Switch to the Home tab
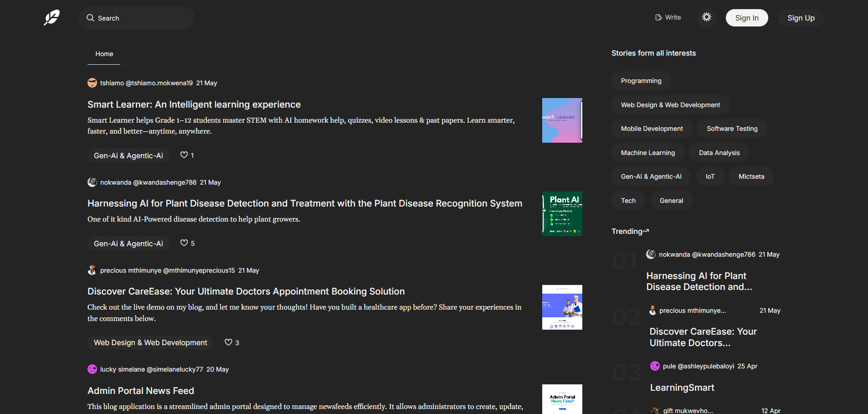This screenshot has width=868, height=414. click(x=104, y=54)
